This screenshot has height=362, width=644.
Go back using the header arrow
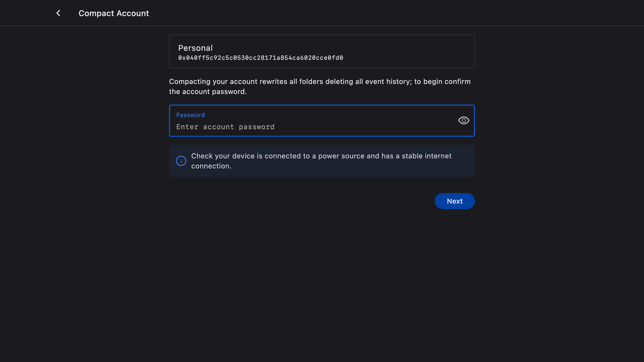click(58, 13)
